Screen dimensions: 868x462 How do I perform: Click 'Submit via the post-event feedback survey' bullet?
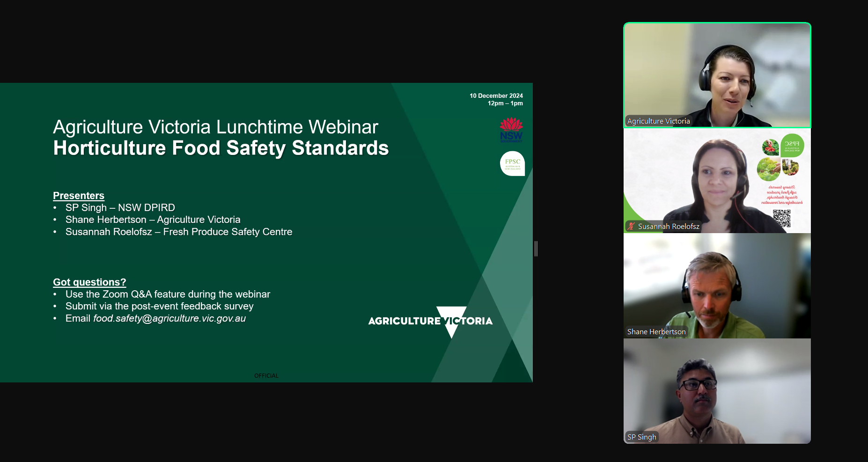159,306
